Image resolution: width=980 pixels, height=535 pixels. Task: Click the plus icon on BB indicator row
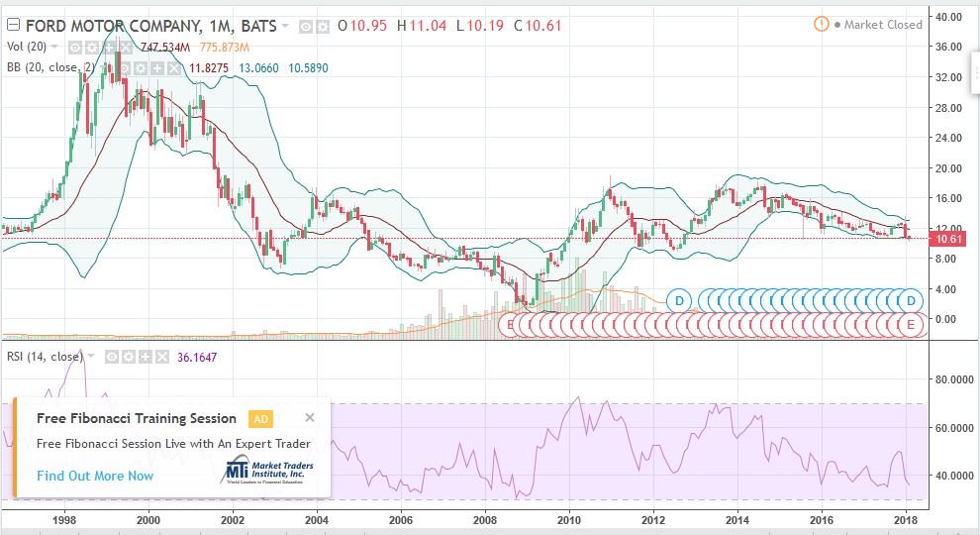156,68
